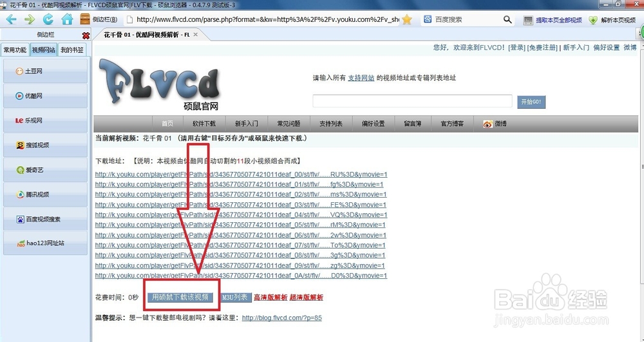Select 支持列表 in navigation menu

331,124
